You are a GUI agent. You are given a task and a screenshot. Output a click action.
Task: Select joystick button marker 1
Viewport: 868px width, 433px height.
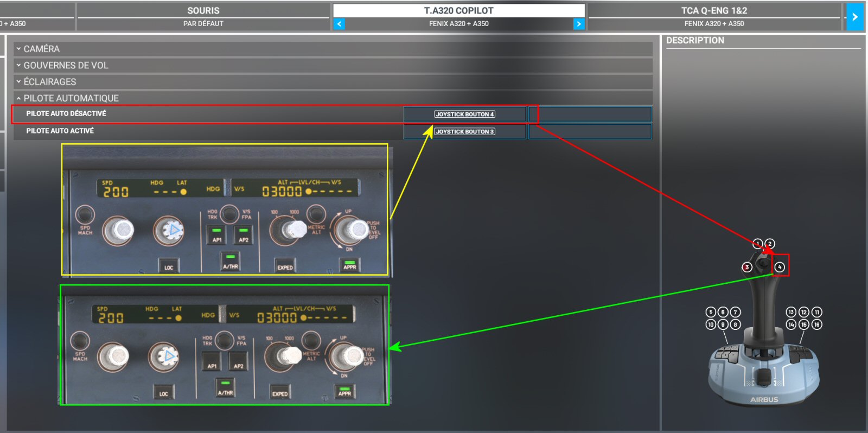pyautogui.click(x=757, y=244)
